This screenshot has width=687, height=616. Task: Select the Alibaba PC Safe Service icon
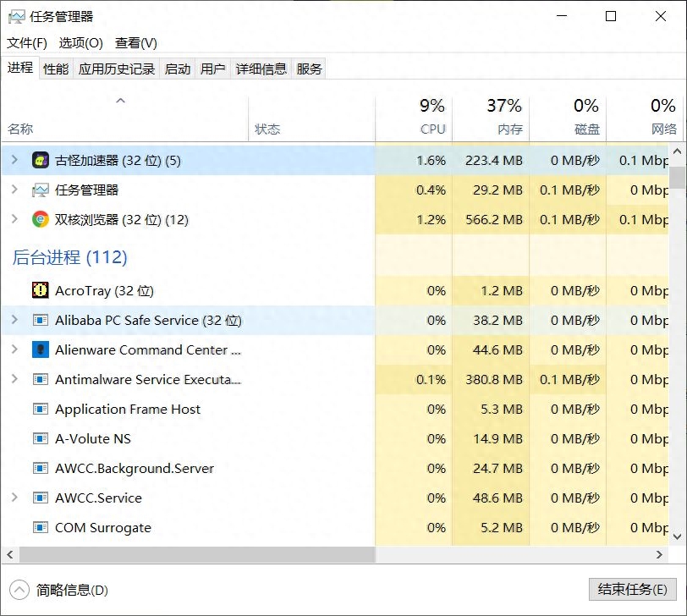click(x=41, y=320)
